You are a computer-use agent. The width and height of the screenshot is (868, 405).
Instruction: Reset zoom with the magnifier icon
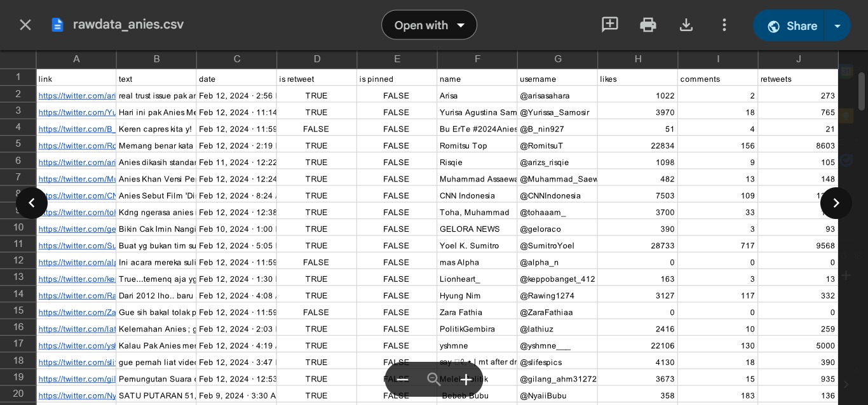pyautogui.click(x=434, y=379)
